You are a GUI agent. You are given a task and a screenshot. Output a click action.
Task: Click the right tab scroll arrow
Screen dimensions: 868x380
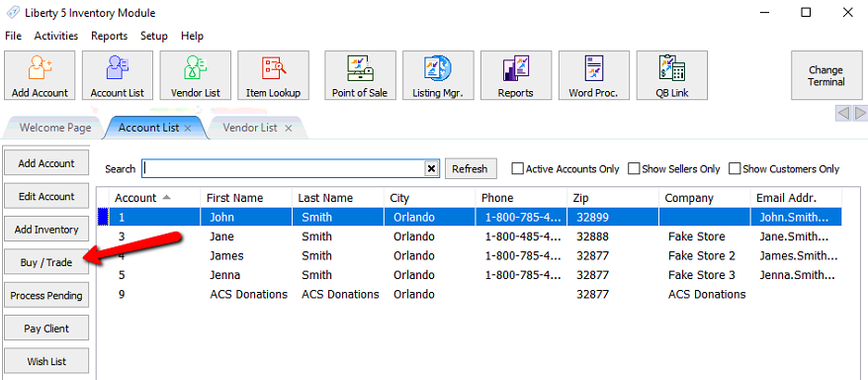860,114
